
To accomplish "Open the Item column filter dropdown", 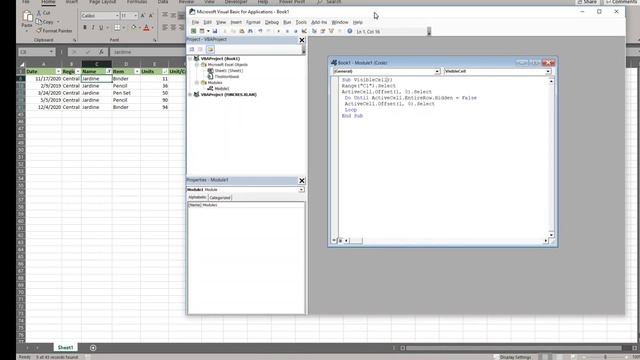I will tap(137, 71).
